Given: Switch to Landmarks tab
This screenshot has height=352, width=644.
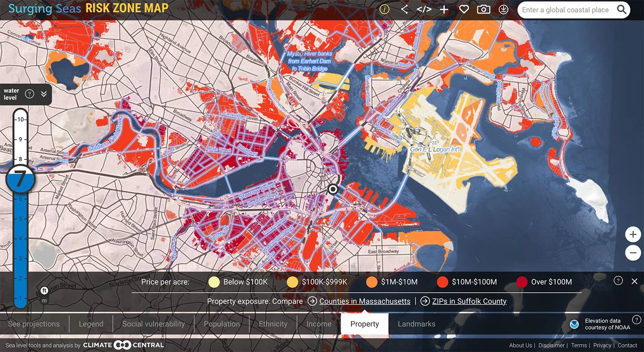Looking at the screenshot, I should tap(416, 324).
